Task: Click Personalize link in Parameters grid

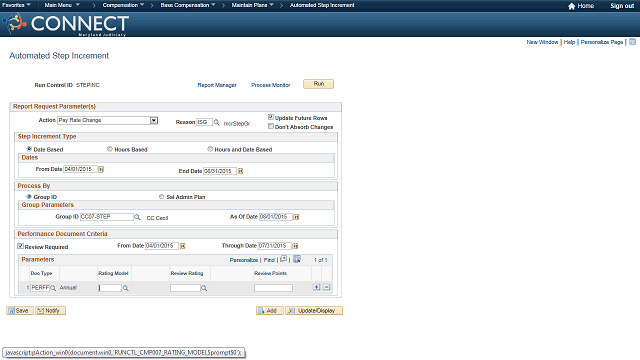Action: pyautogui.click(x=244, y=260)
